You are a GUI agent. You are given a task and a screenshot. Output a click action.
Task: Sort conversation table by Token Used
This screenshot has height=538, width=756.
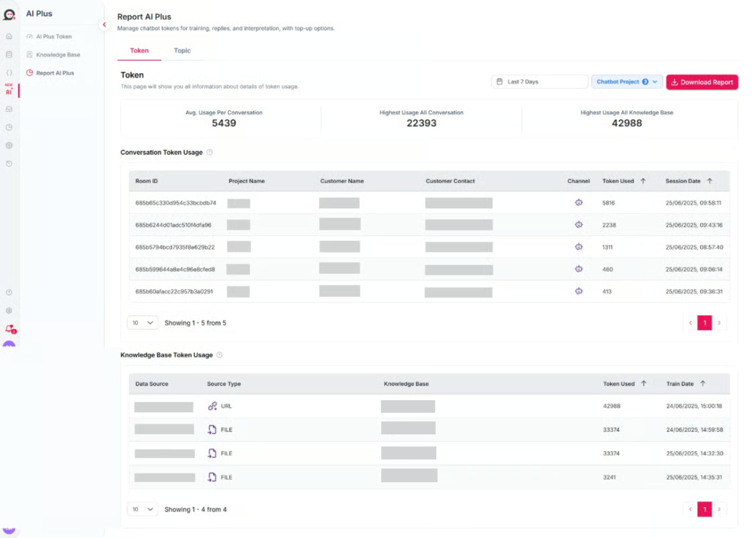point(643,181)
